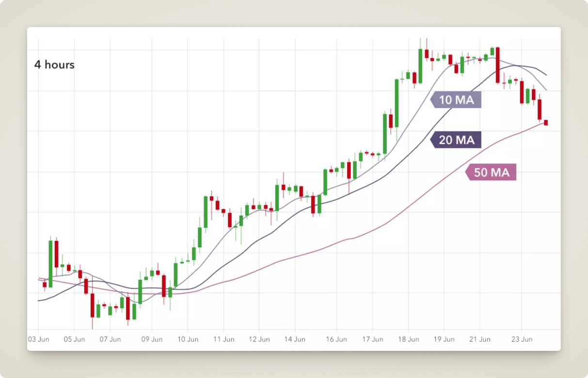Toggle the 50 MA line visibility

(x=491, y=172)
